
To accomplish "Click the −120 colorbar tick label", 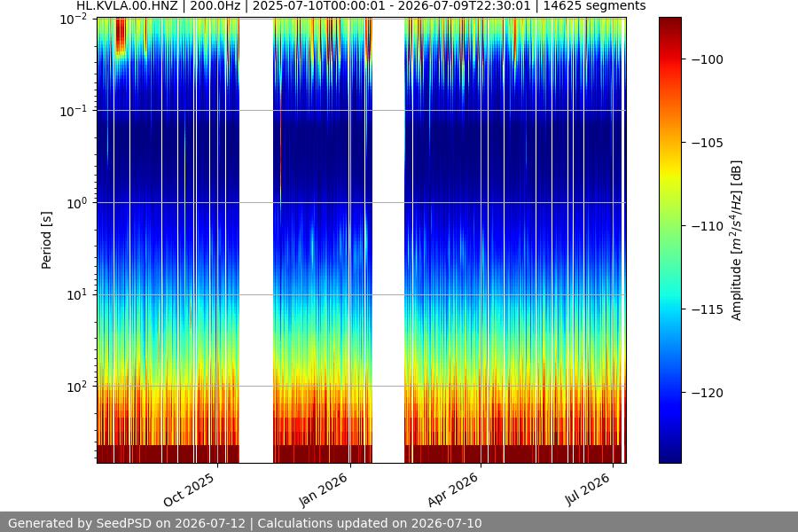I will 708,393.
